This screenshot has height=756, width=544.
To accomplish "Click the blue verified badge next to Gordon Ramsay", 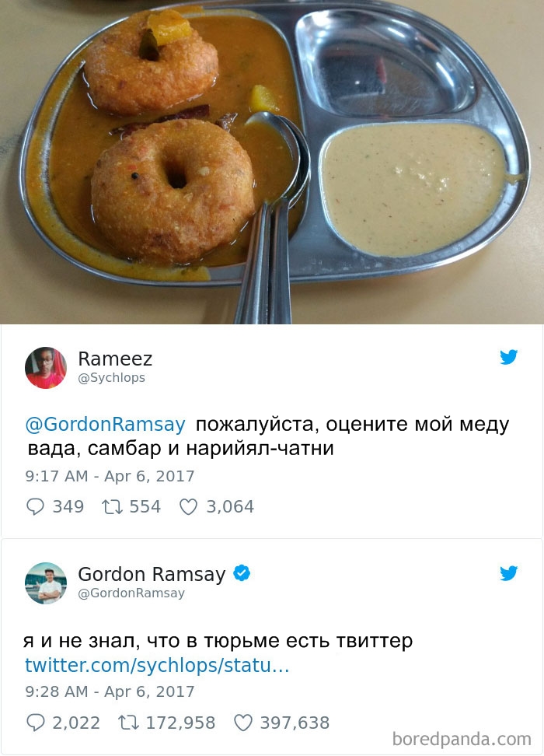I will tap(242, 572).
